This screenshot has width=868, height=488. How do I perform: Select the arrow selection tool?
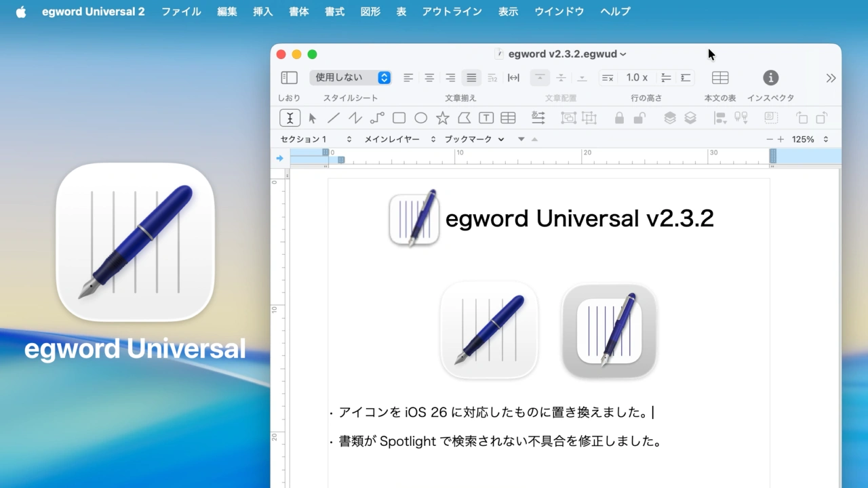point(312,118)
